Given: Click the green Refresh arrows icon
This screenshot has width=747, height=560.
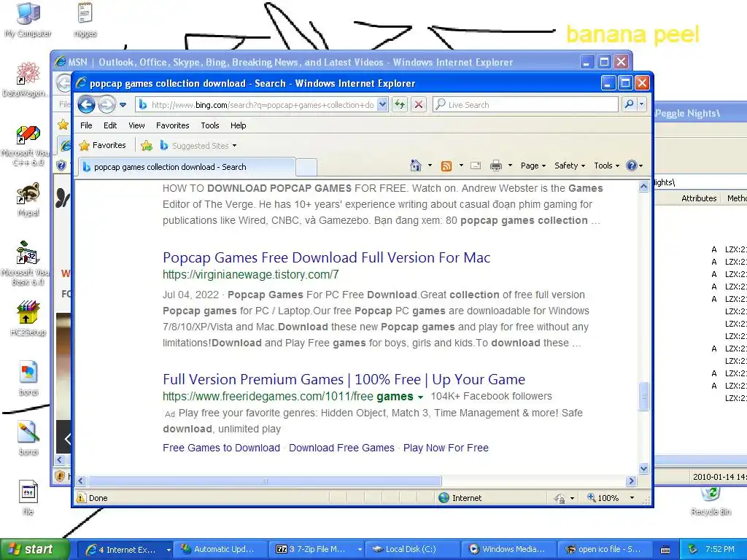Looking at the screenshot, I should click(400, 105).
